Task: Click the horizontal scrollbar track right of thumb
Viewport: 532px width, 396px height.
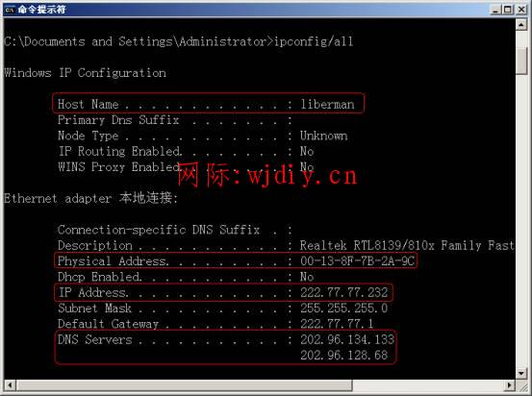Action: (428, 385)
